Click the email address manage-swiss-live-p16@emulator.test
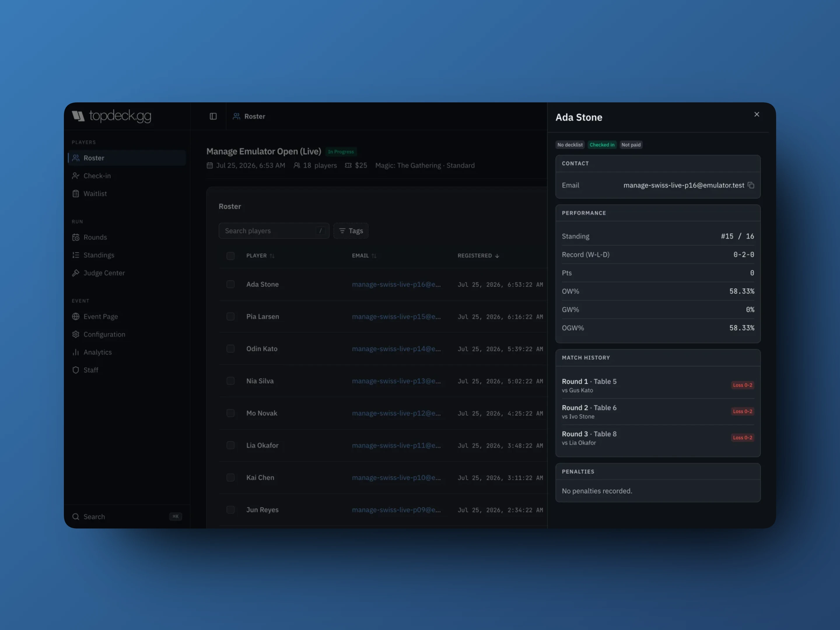Image resolution: width=840 pixels, height=630 pixels. 684,185
